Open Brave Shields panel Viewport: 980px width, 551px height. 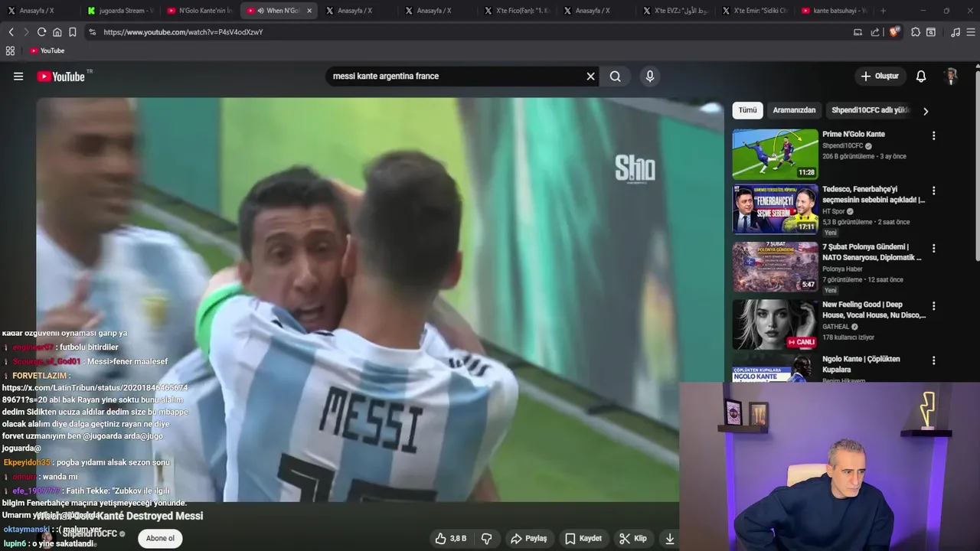[x=893, y=32]
